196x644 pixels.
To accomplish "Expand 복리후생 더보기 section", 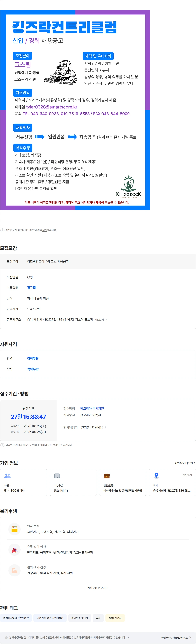I will point(98,588).
